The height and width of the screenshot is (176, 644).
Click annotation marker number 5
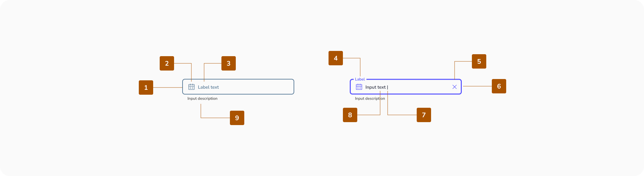coord(479,61)
